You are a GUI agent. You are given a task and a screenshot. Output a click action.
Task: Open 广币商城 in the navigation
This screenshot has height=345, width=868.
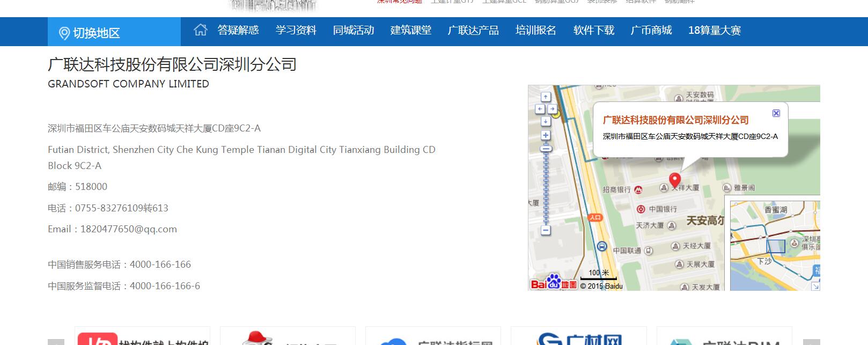tap(651, 31)
